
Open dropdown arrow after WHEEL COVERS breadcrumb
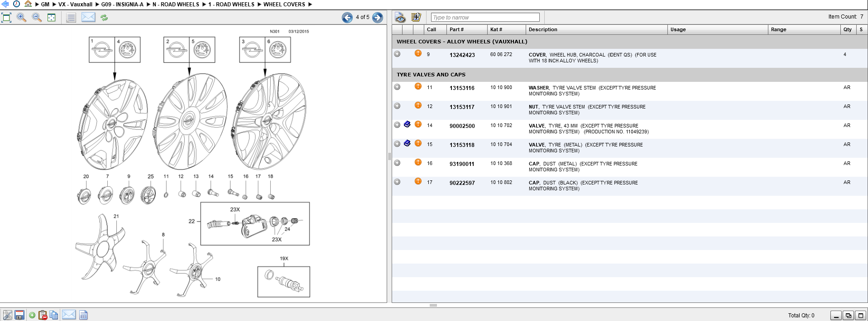pyautogui.click(x=310, y=5)
